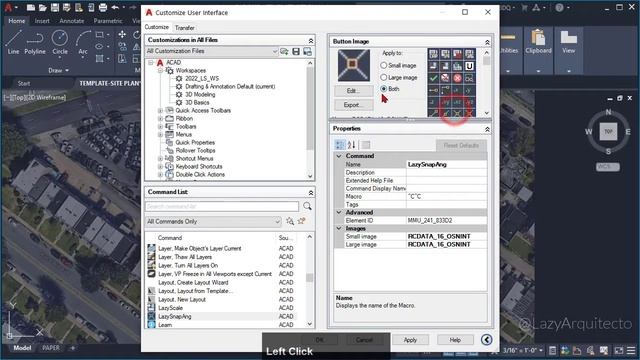Collapse the Command List panel
The width and height of the screenshot is (640, 360).
click(x=311, y=192)
